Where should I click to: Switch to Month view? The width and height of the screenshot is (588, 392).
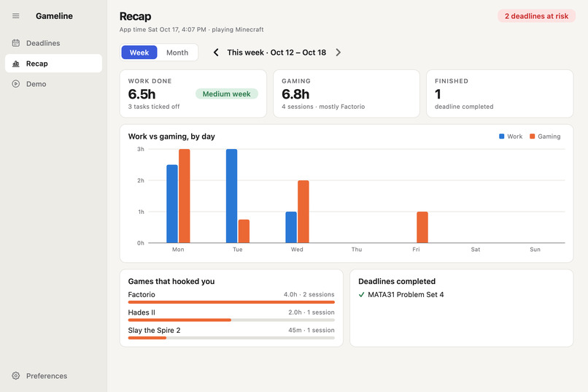(177, 53)
